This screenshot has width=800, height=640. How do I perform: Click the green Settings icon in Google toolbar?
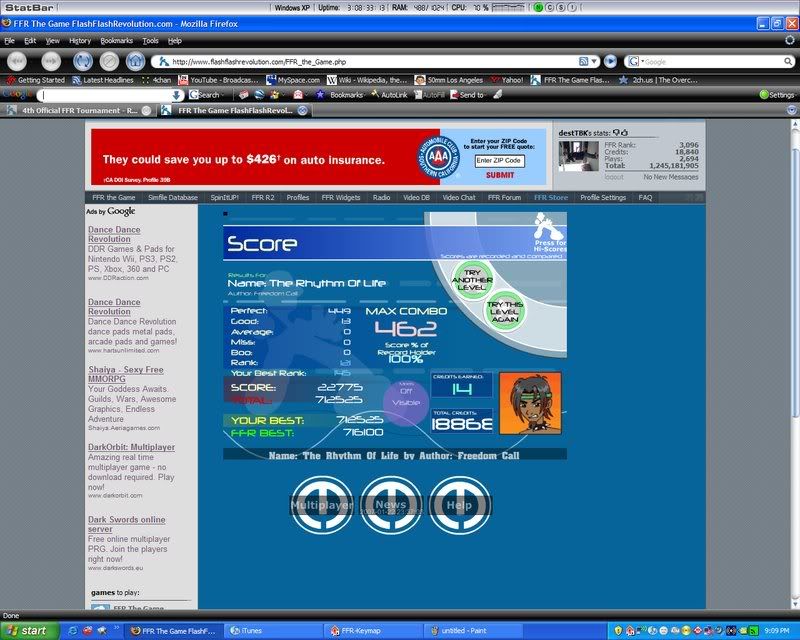click(x=764, y=95)
